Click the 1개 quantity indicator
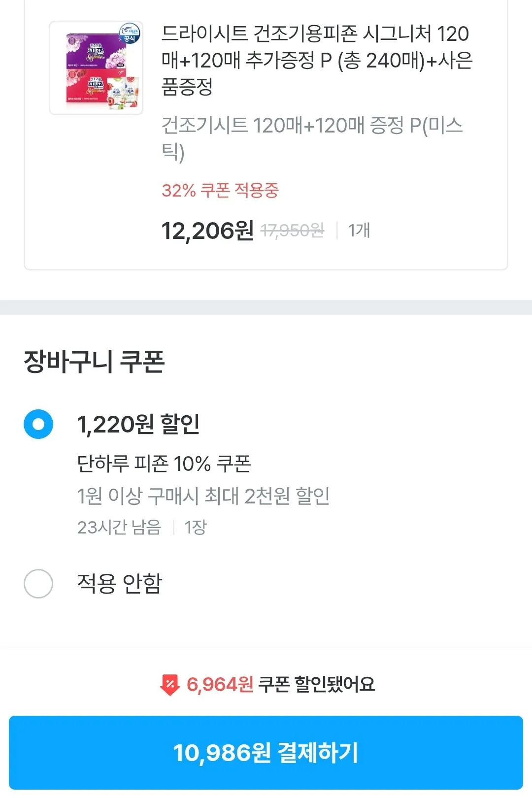 [359, 231]
